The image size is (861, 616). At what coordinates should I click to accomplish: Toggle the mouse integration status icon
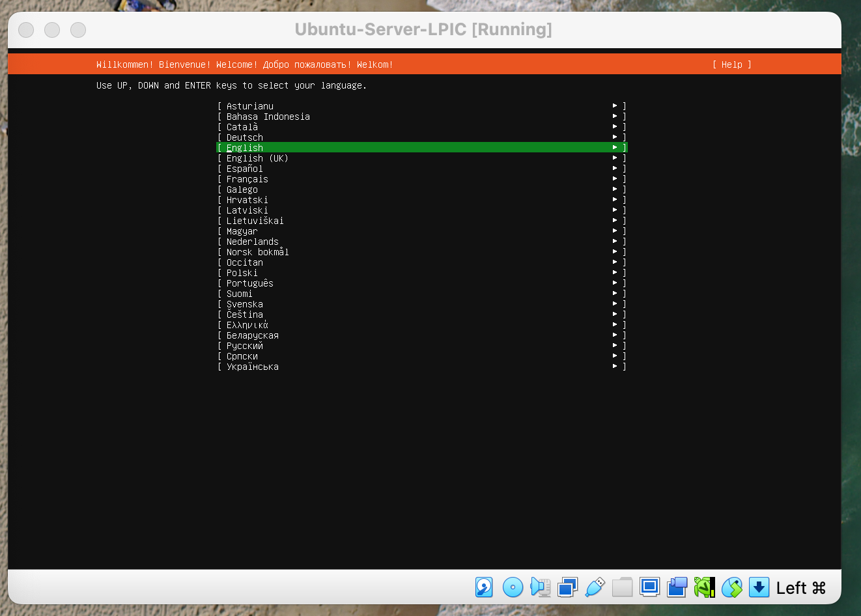732,587
